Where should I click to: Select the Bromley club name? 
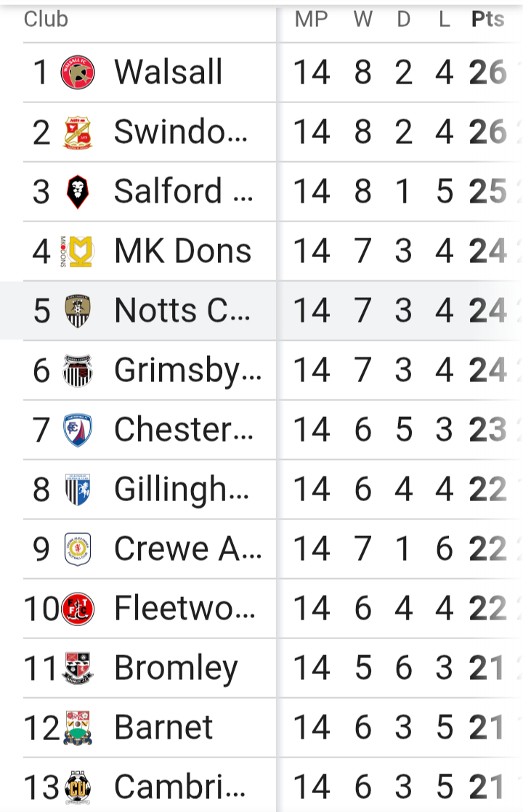[x=176, y=668]
